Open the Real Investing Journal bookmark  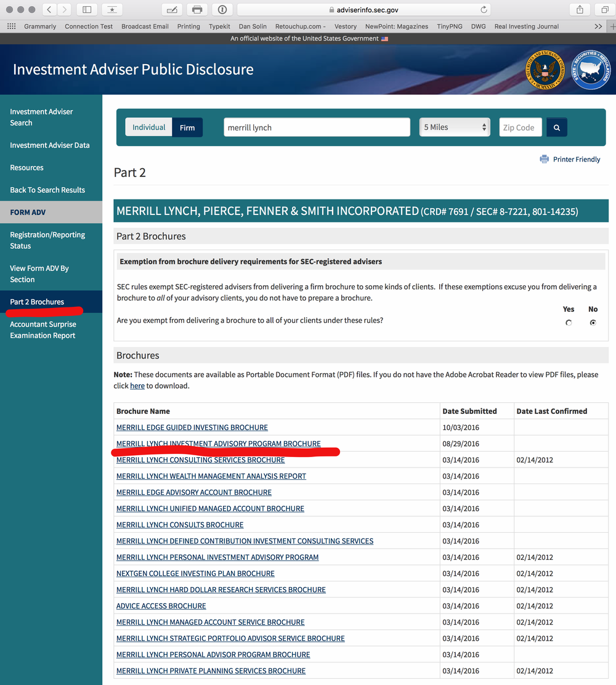point(527,26)
